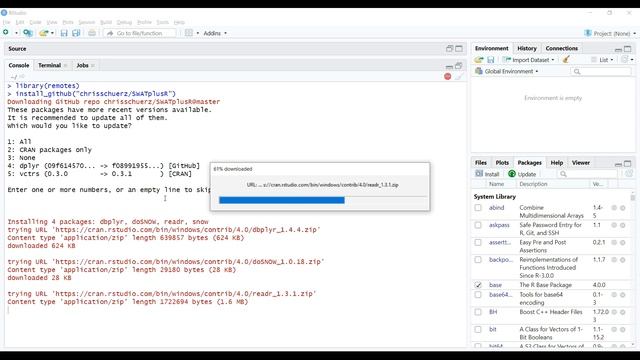
Task: Click the Environment search field
Action: point(601,71)
